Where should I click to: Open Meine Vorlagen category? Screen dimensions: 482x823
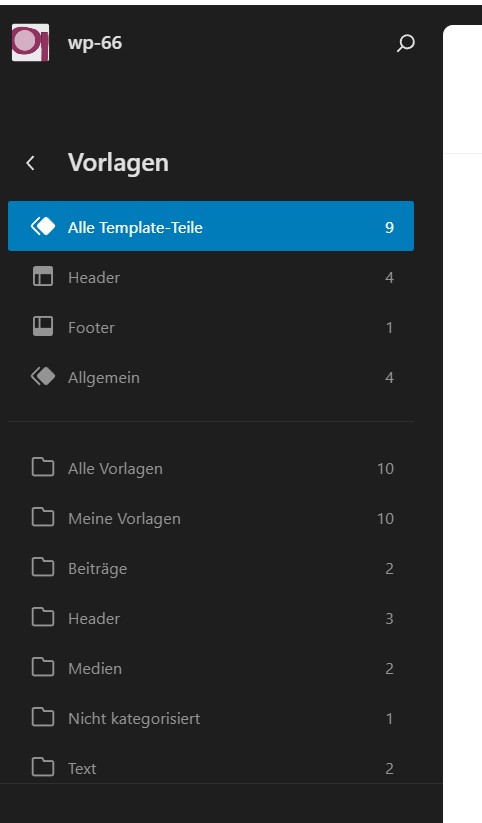[x=211, y=518]
